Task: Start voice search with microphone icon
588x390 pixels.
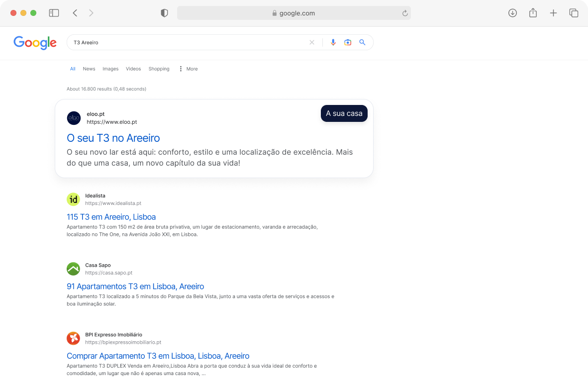Action: pyautogui.click(x=333, y=42)
